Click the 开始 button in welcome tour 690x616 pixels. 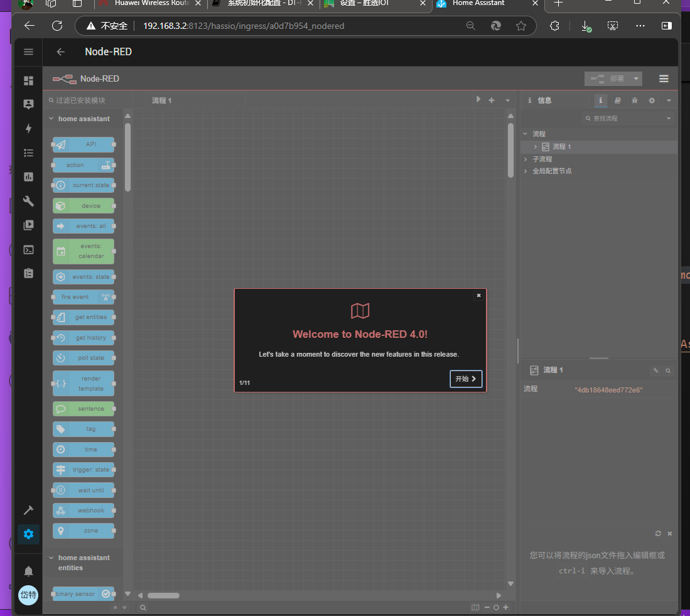click(x=466, y=379)
